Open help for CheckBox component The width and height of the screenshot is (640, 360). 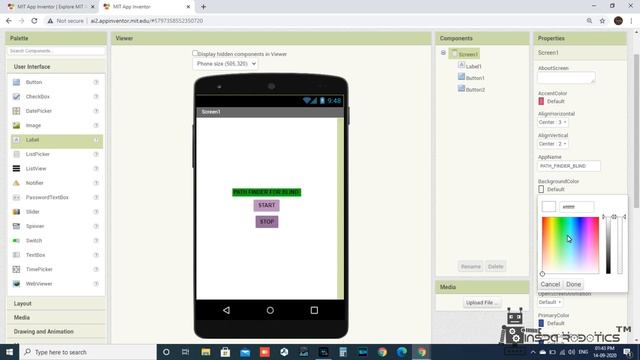96,96
